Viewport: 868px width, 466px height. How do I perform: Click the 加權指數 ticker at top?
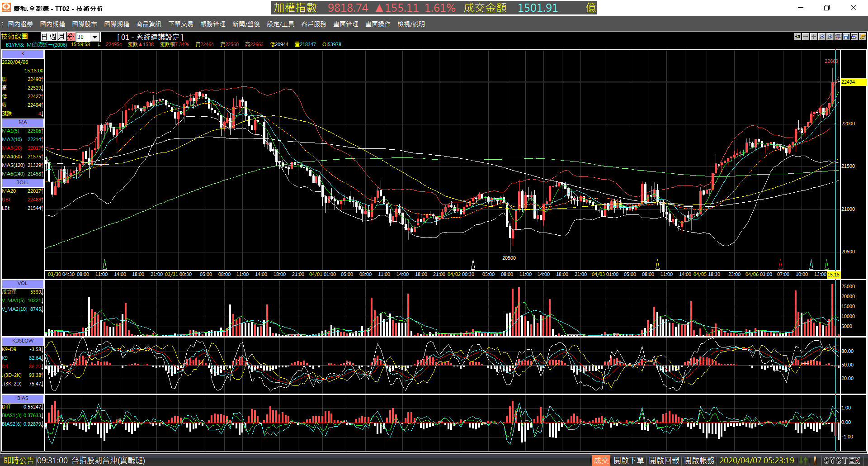(x=296, y=8)
